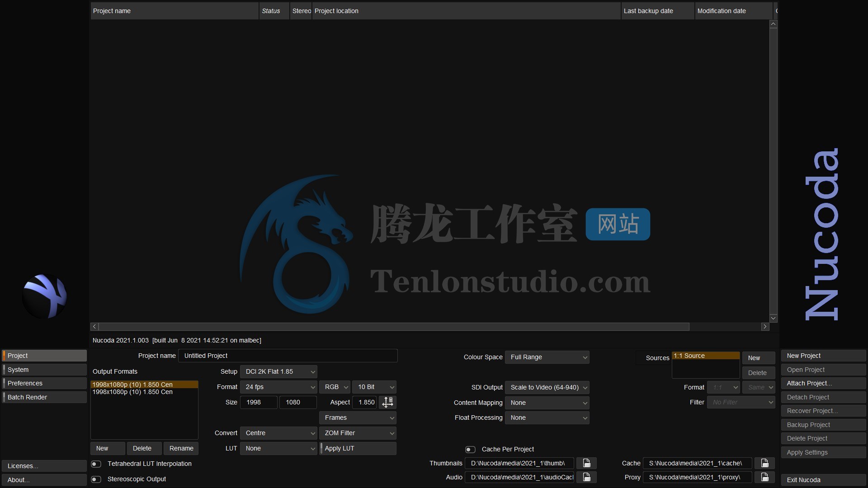Image resolution: width=868 pixels, height=488 pixels.
Task: Click the Apply Settings button
Action: pyautogui.click(x=824, y=452)
